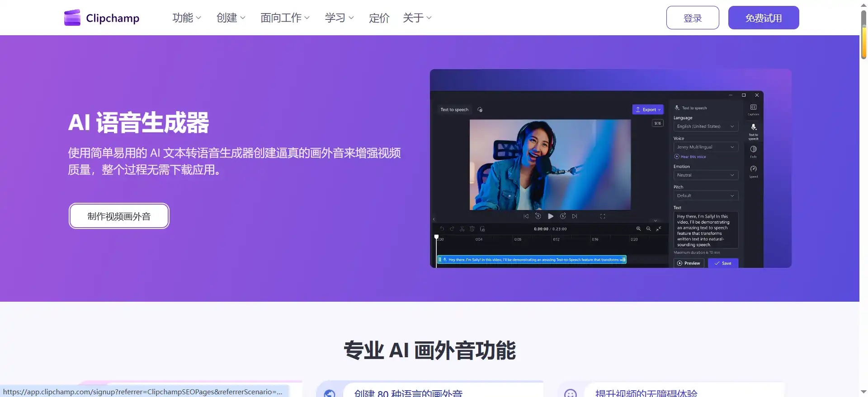Click the zoom out magnifier on the timeline
Viewport: 868px width, 397px height.
[649, 229]
